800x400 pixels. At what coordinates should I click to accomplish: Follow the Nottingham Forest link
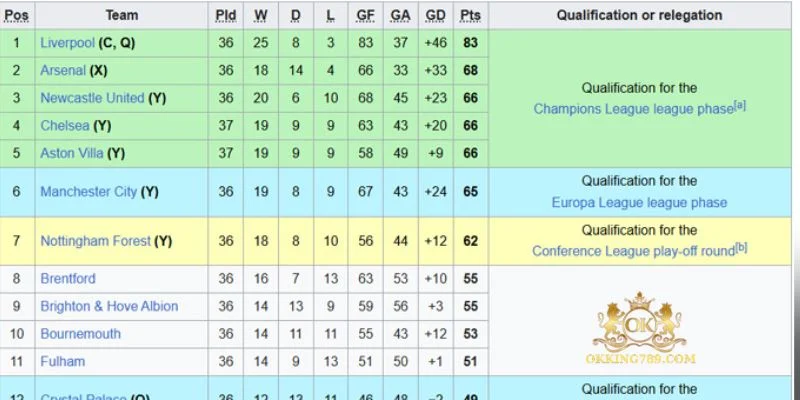point(95,241)
